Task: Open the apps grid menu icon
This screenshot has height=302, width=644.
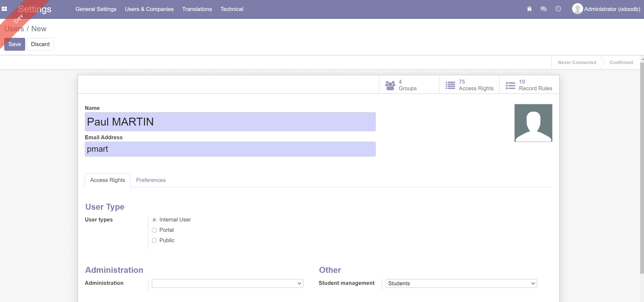Action: [4, 9]
